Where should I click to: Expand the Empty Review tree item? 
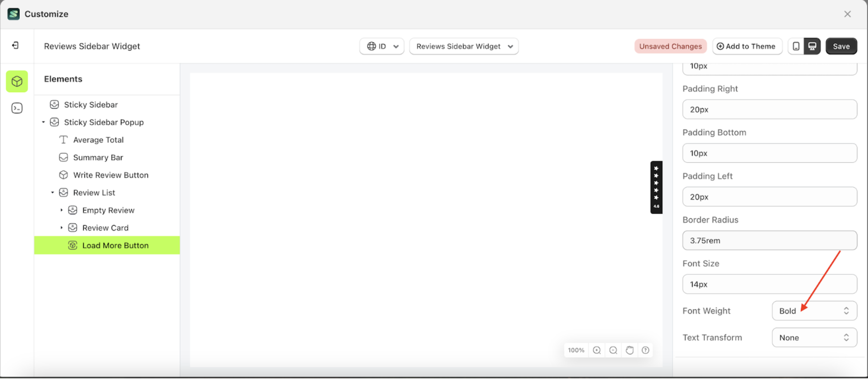(61, 210)
